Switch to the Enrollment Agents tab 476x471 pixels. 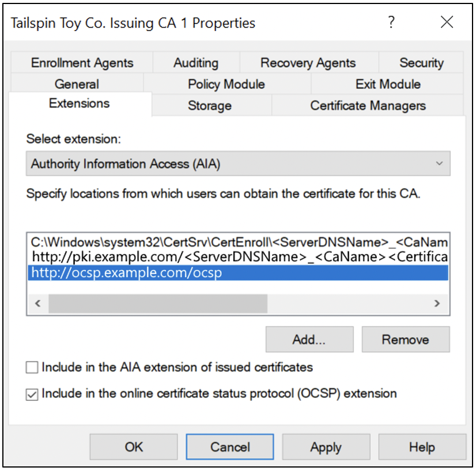point(82,63)
